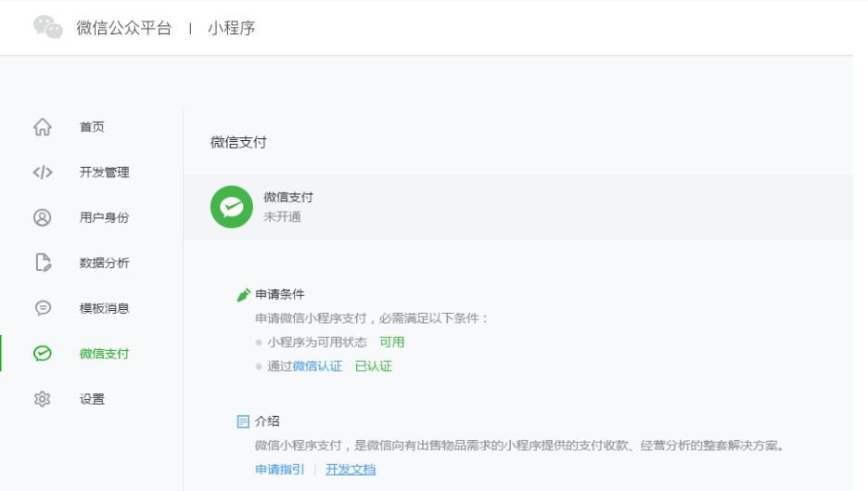Click the 小程序为可用状态 condition text
The width and height of the screenshot is (868, 491).
tap(317, 342)
